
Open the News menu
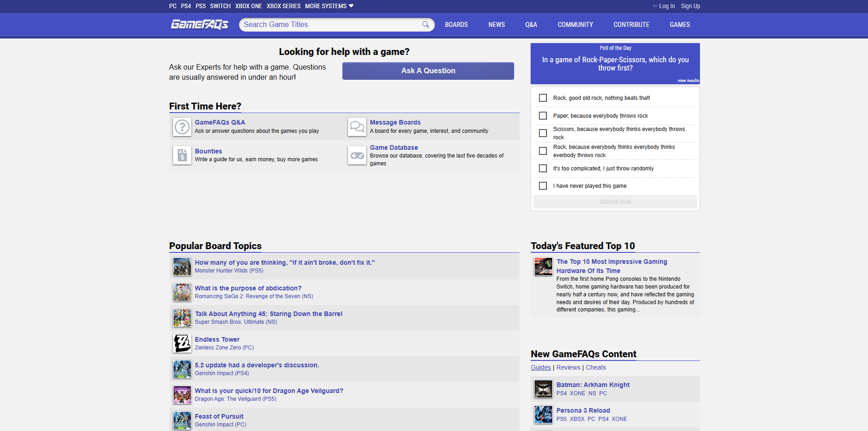pyautogui.click(x=497, y=25)
